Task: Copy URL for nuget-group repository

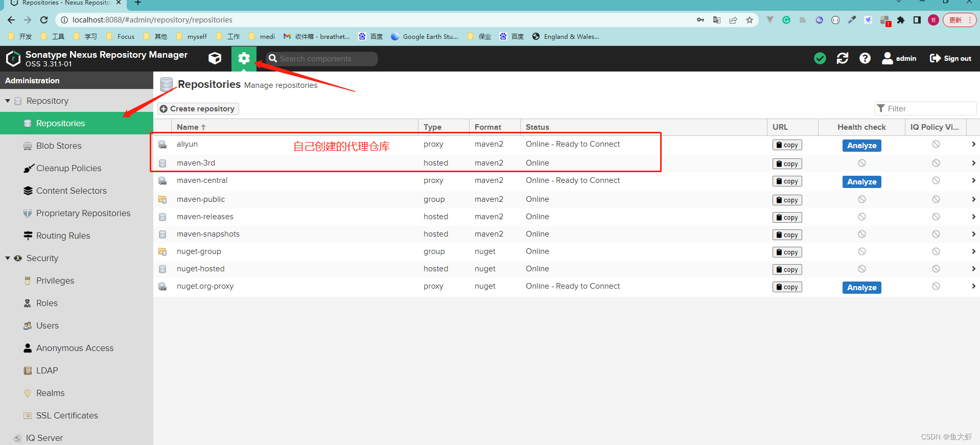Action: coord(787,252)
